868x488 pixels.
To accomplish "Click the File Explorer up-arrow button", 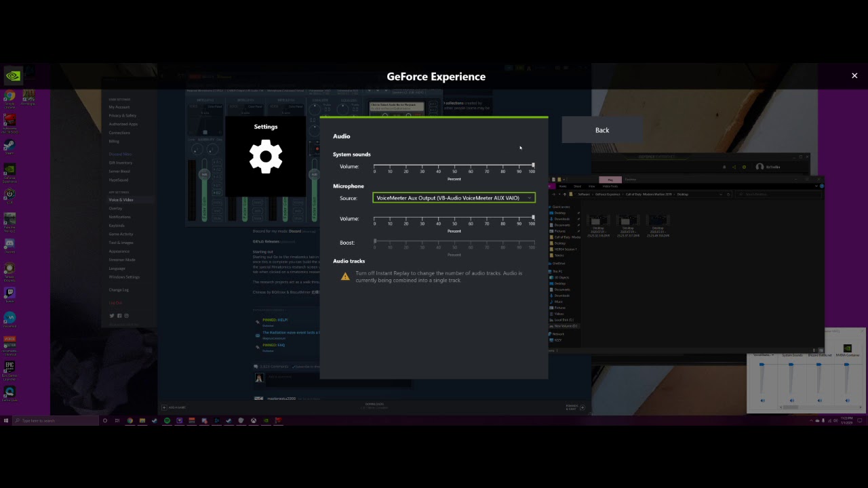I will click(565, 195).
